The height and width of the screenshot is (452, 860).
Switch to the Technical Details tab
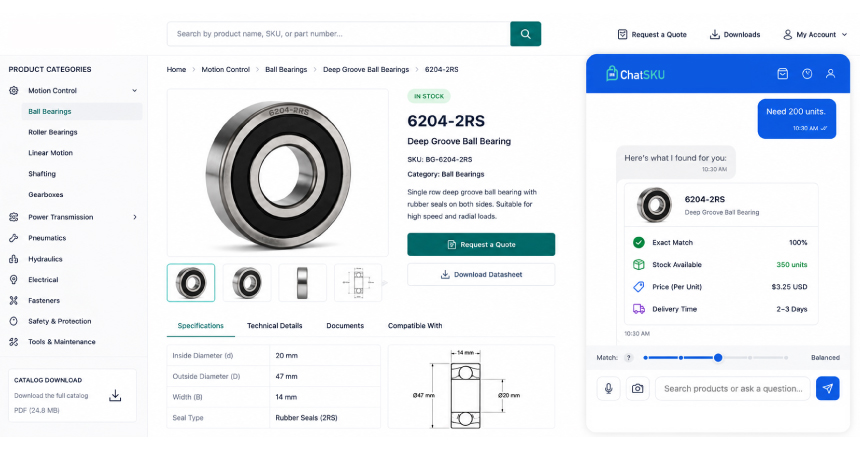point(275,326)
